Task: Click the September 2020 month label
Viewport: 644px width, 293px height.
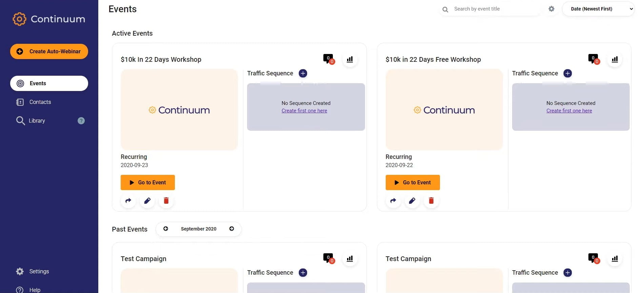Action: [x=199, y=229]
